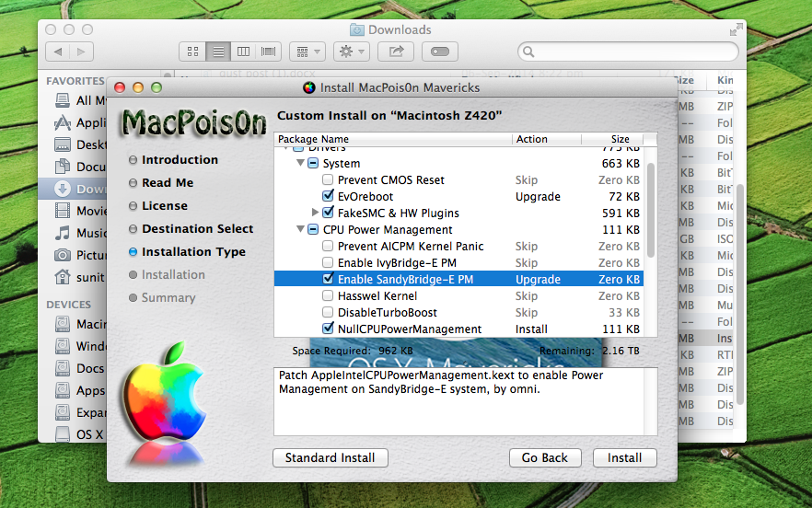Screen dimensions: 812x508
Task: Click the Size column header in installer
Action: 612,139
